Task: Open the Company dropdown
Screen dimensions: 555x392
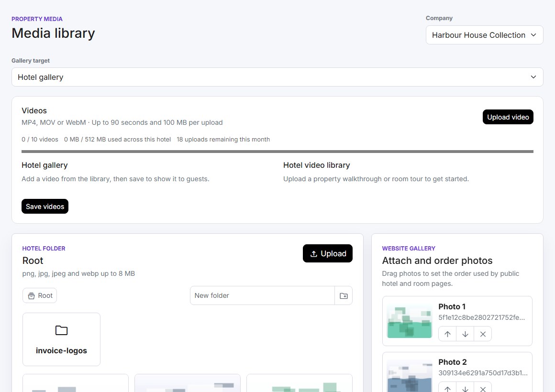Action: (484, 35)
